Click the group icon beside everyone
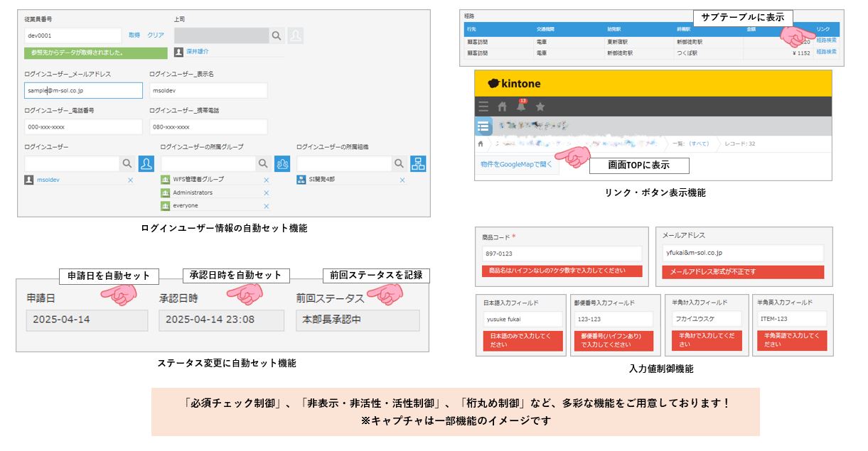Image resolution: width=868 pixels, height=451 pixels. click(166, 206)
